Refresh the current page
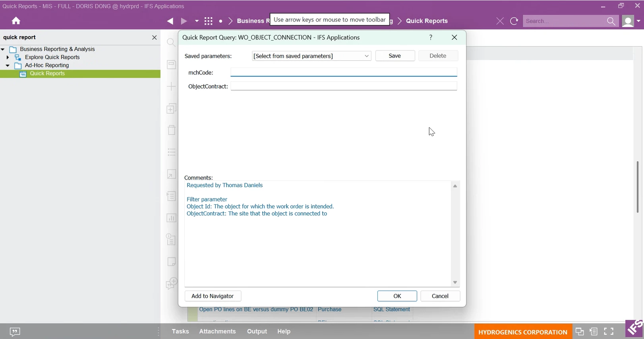This screenshot has width=644, height=339. [514, 21]
